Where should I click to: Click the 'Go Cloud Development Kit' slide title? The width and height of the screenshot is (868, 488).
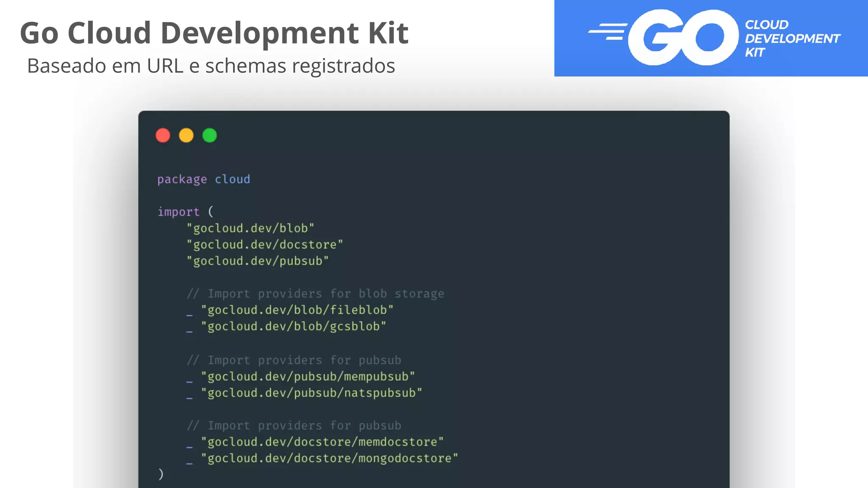(214, 33)
